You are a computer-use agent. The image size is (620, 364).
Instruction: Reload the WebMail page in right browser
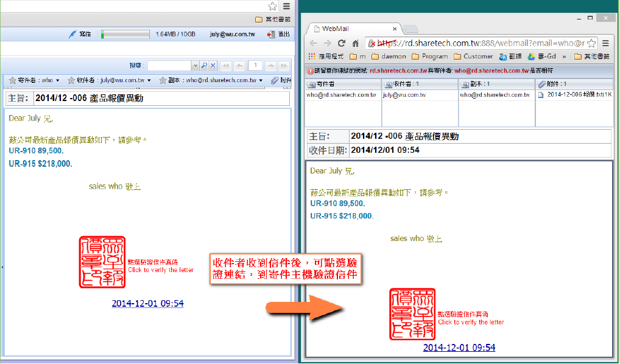[342, 43]
